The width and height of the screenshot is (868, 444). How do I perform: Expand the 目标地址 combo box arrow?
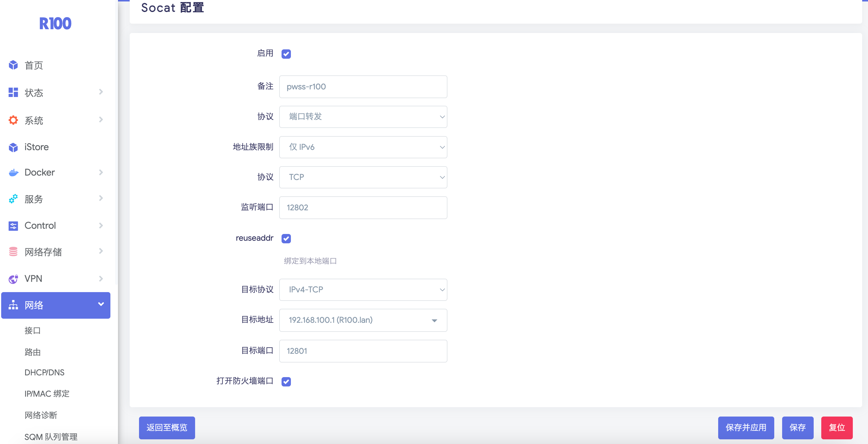[x=434, y=320]
